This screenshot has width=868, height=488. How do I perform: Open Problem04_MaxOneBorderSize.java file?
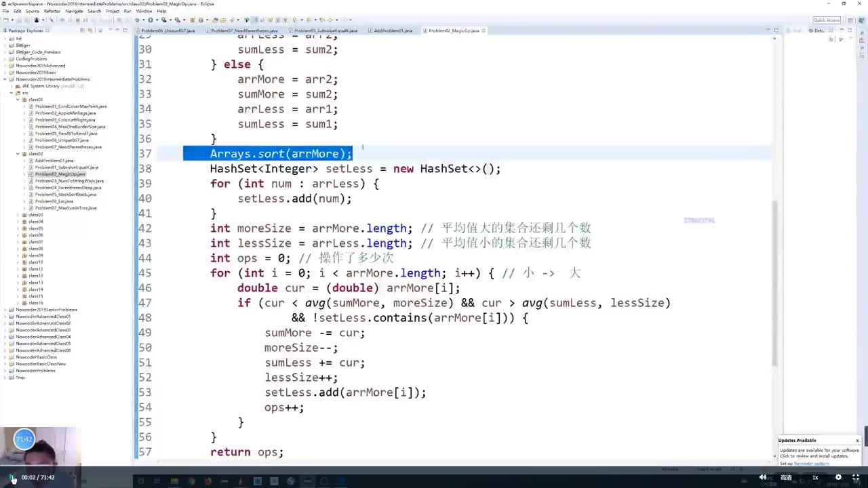click(x=70, y=127)
